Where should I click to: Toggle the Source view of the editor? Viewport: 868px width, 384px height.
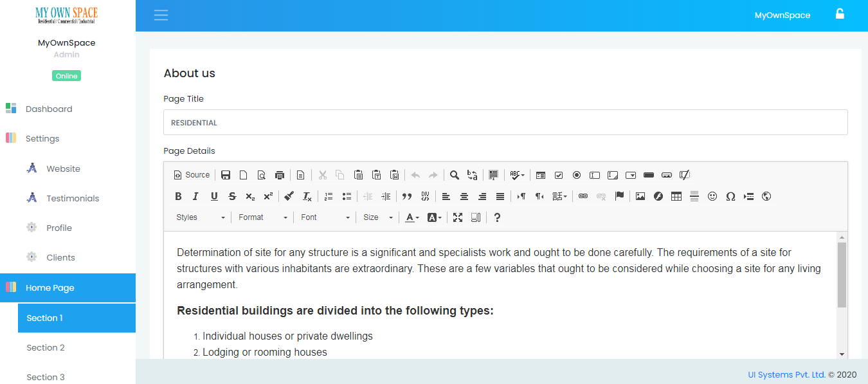[x=192, y=175]
